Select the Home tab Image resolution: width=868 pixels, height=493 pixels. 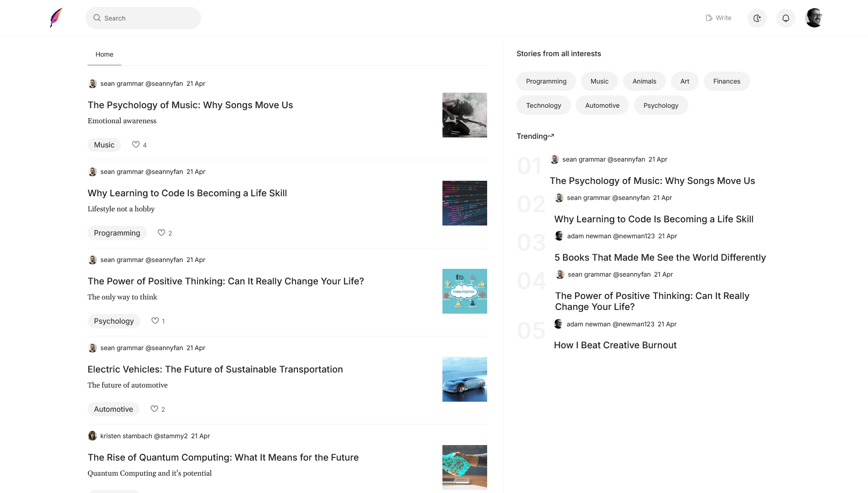click(104, 54)
